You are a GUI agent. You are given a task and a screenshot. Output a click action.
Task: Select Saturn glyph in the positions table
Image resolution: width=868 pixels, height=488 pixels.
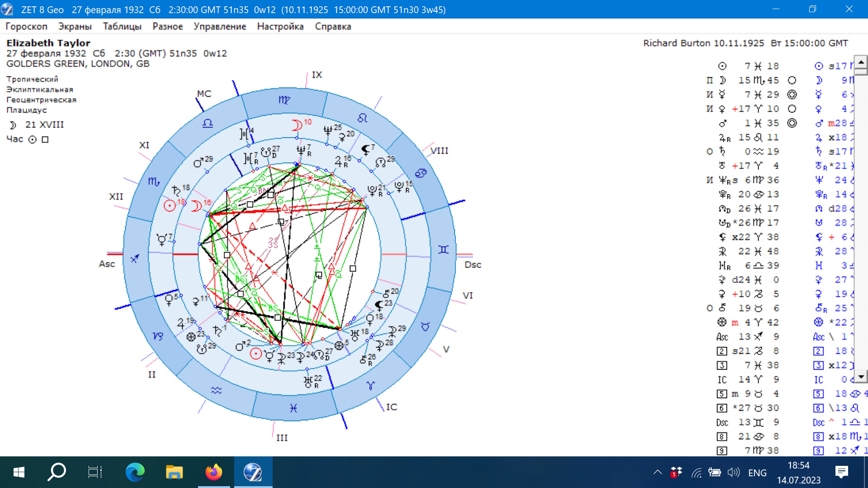722,151
